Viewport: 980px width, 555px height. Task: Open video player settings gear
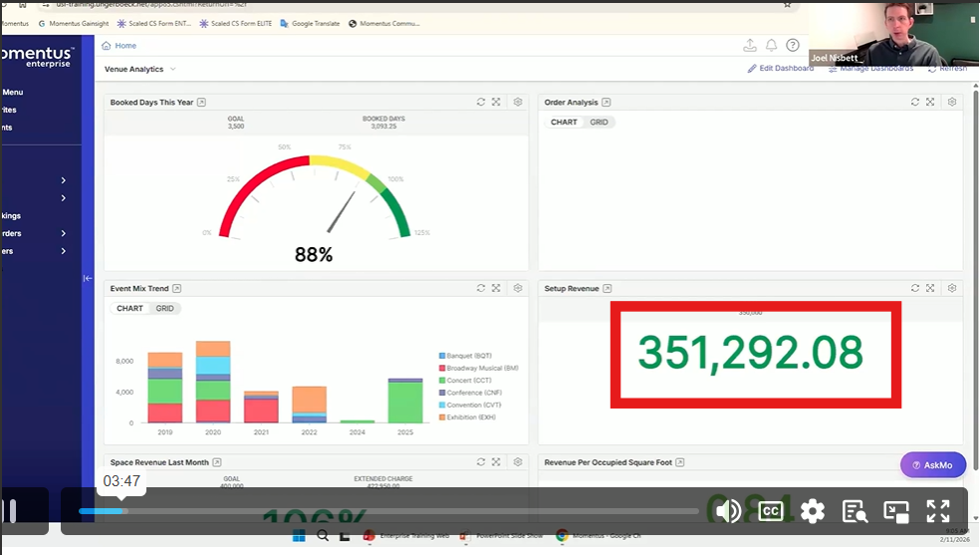click(x=813, y=511)
